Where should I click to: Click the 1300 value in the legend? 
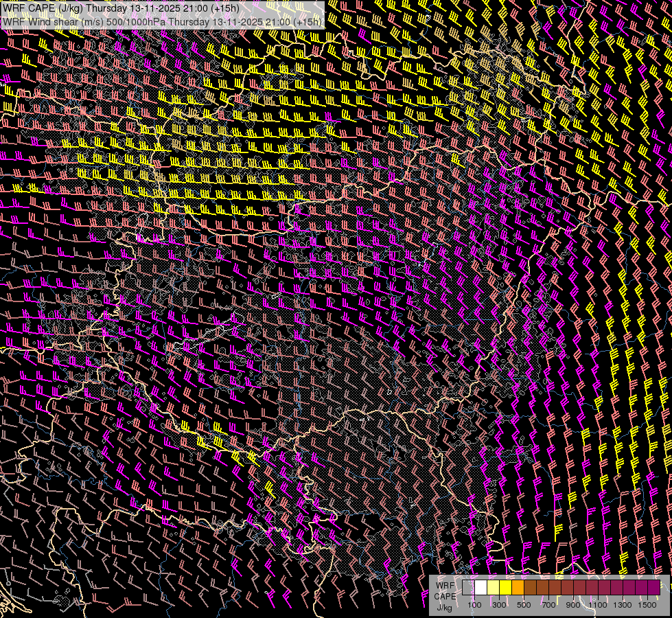(x=623, y=605)
